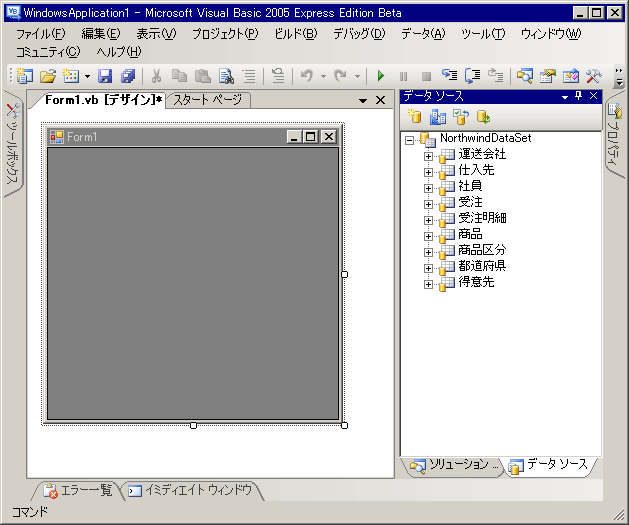Open the エラー一覧 tab

78,491
